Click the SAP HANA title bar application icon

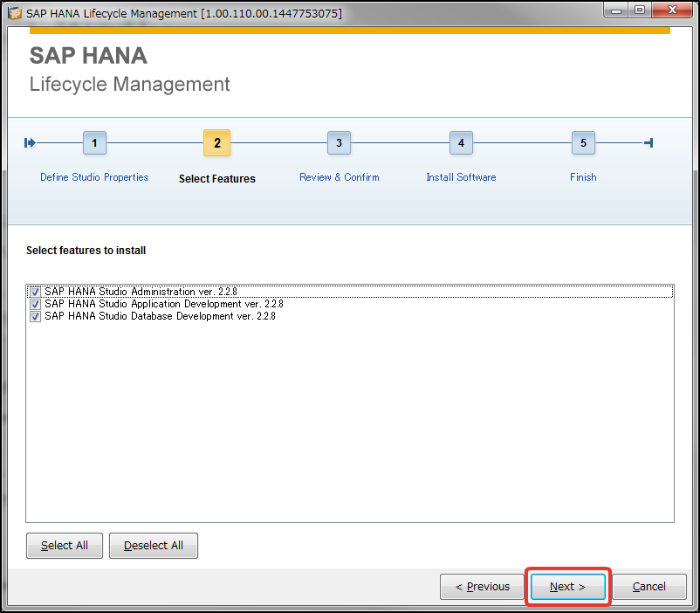tap(12, 10)
